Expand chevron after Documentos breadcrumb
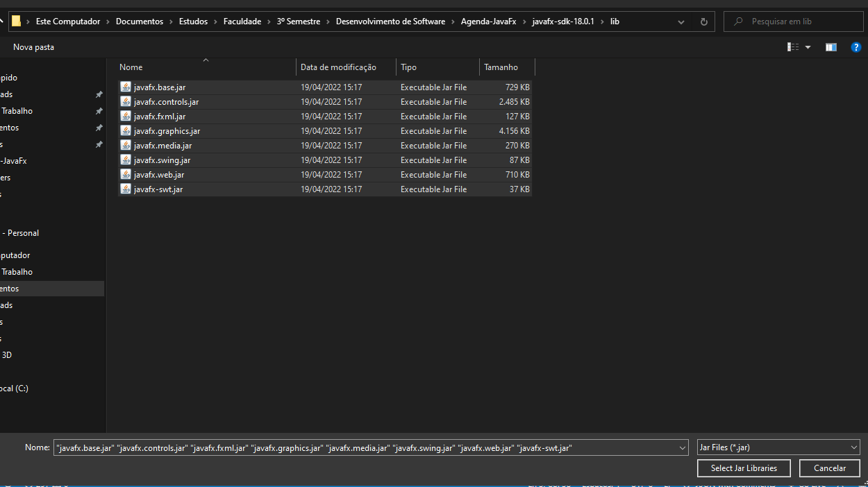The height and width of the screenshot is (487, 868). click(172, 22)
